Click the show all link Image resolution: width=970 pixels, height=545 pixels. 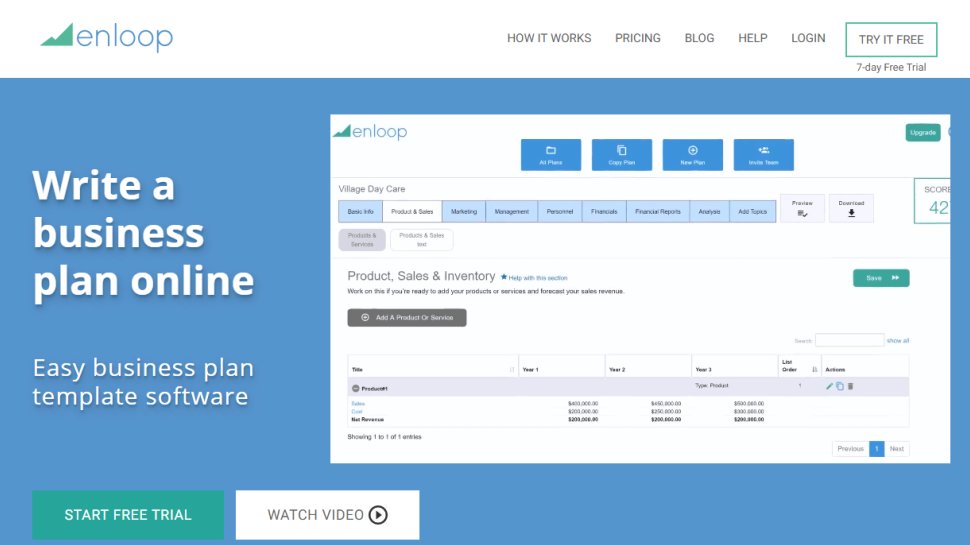tap(898, 341)
